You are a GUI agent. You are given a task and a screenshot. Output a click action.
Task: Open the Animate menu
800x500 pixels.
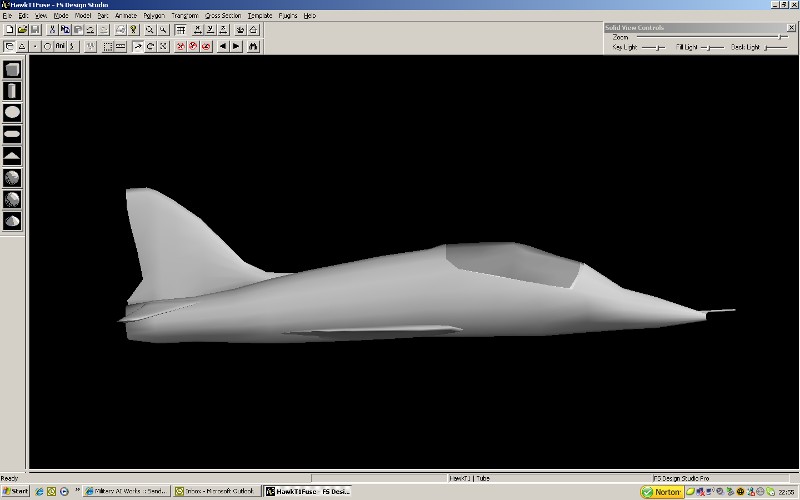coord(126,16)
